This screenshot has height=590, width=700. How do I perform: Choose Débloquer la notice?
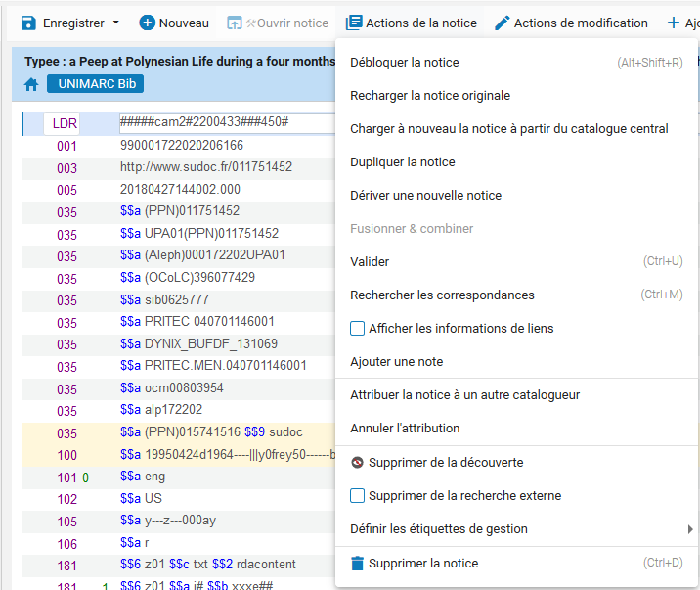click(x=404, y=63)
